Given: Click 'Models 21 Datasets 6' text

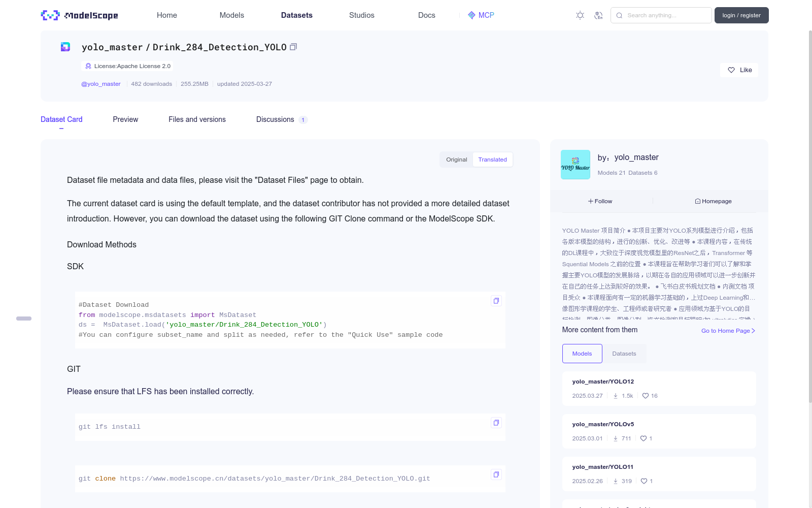Looking at the screenshot, I should point(627,173).
